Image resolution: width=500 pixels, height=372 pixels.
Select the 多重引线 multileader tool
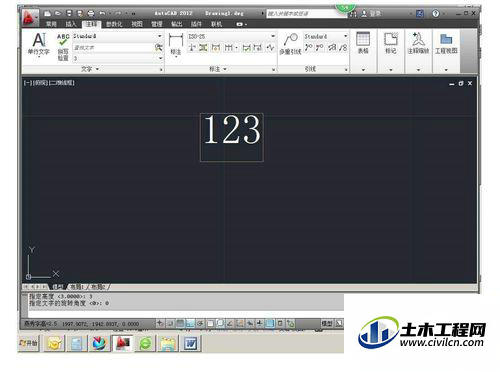click(290, 44)
